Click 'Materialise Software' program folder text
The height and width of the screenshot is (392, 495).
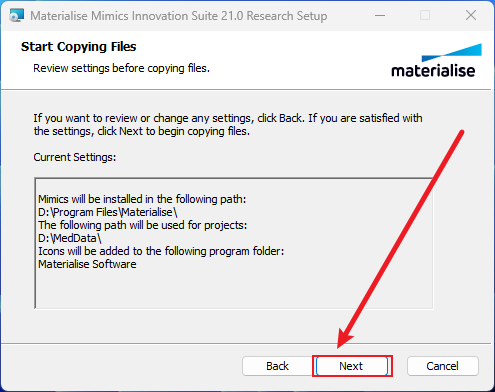[87, 264]
